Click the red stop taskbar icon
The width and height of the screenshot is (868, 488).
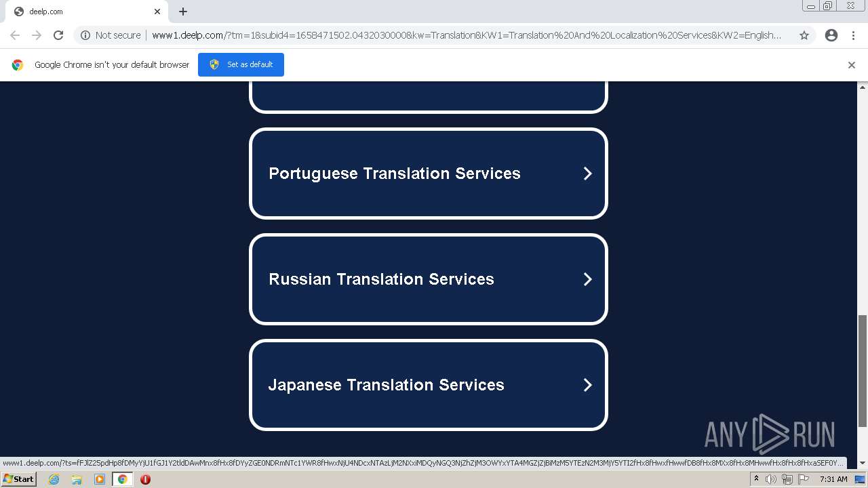pyautogui.click(x=145, y=479)
